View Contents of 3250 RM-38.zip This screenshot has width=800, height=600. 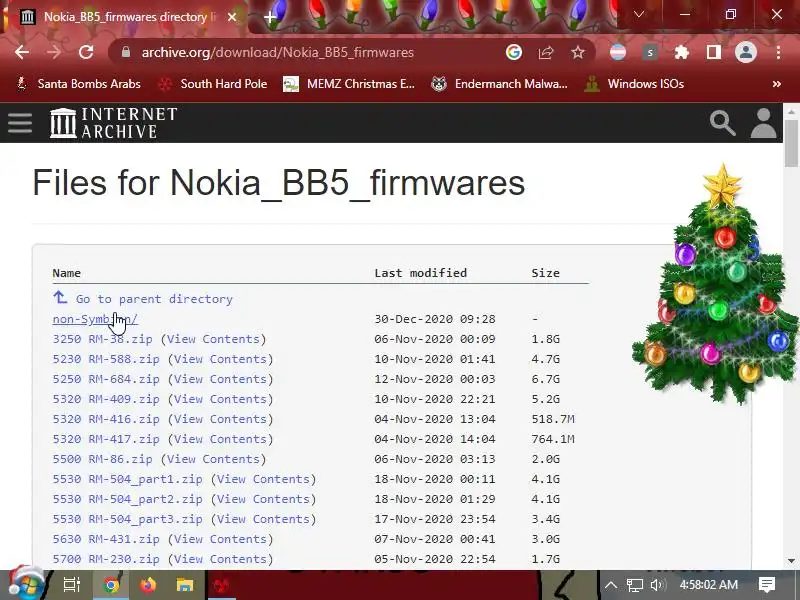(213, 339)
